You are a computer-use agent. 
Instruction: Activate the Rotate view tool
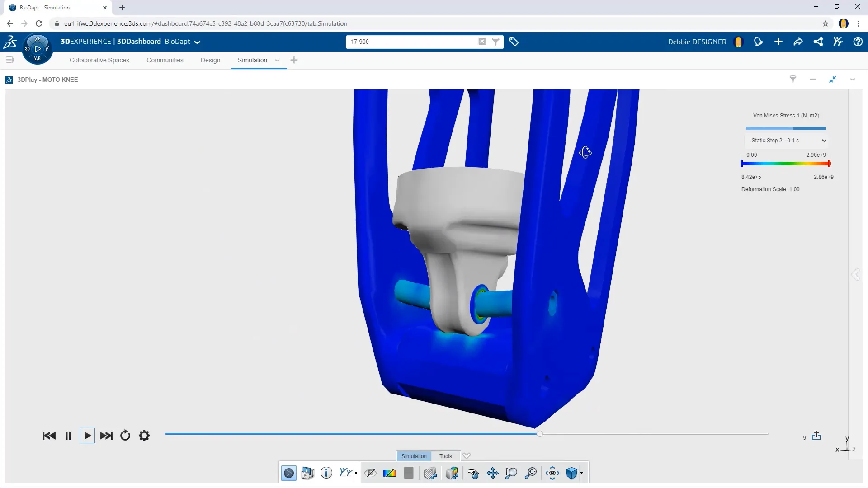474,473
